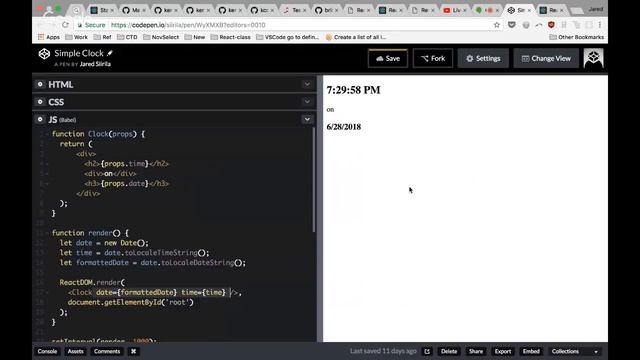Open the Collections dropdown arrow
640x360 pixels.
[x=596, y=351]
